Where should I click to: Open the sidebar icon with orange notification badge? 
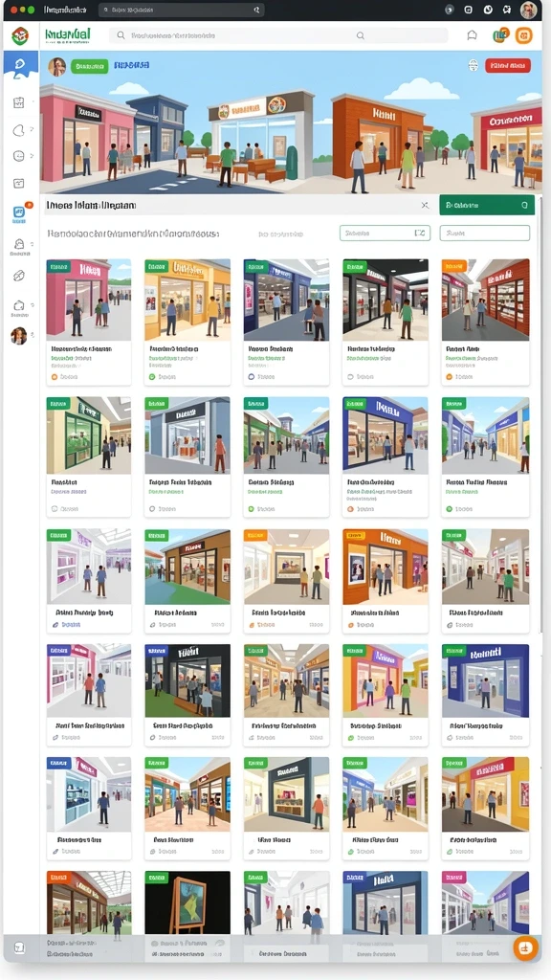click(x=19, y=213)
